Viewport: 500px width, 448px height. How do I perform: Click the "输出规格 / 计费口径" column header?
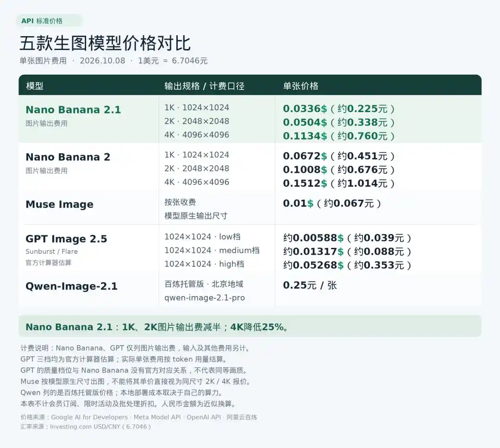tap(205, 86)
